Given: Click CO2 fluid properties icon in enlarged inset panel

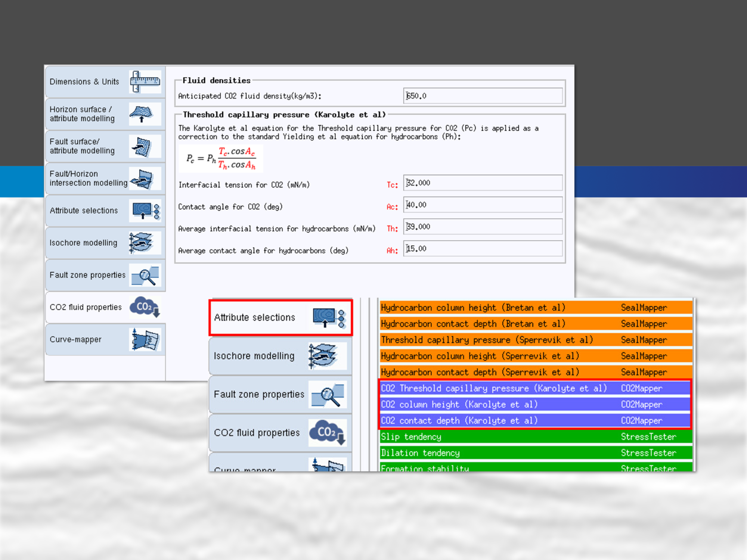Looking at the screenshot, I should coord(328,433).
